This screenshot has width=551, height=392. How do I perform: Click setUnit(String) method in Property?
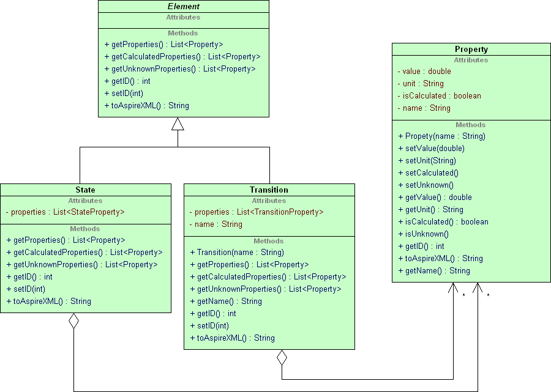pyautogui.click(x=427, y=161)
